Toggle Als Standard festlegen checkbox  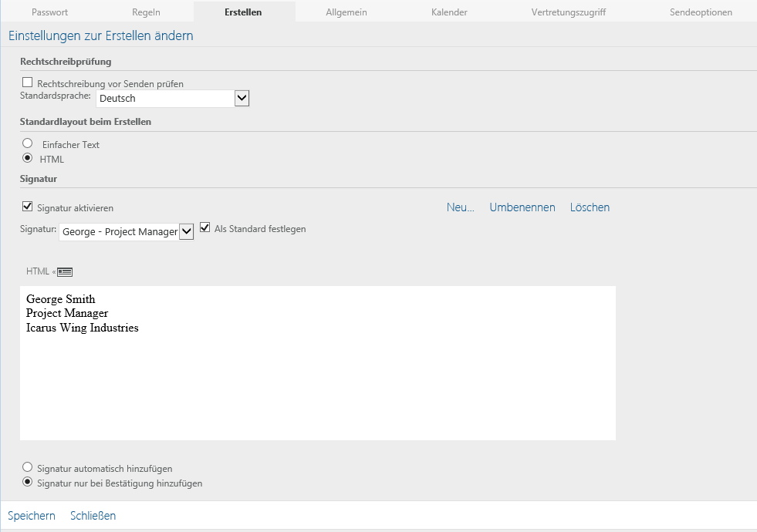(x=205, y=227)
